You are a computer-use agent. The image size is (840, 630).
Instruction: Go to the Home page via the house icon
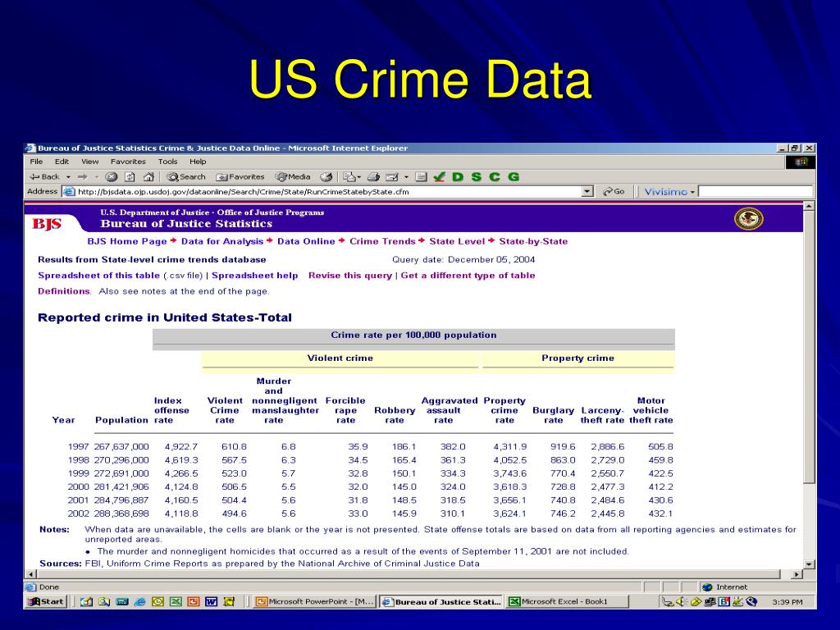click(148, 177)
